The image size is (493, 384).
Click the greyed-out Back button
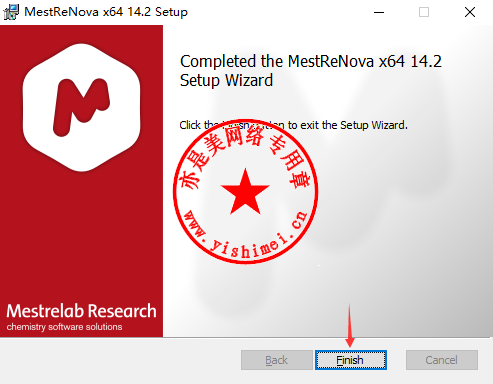276,360
